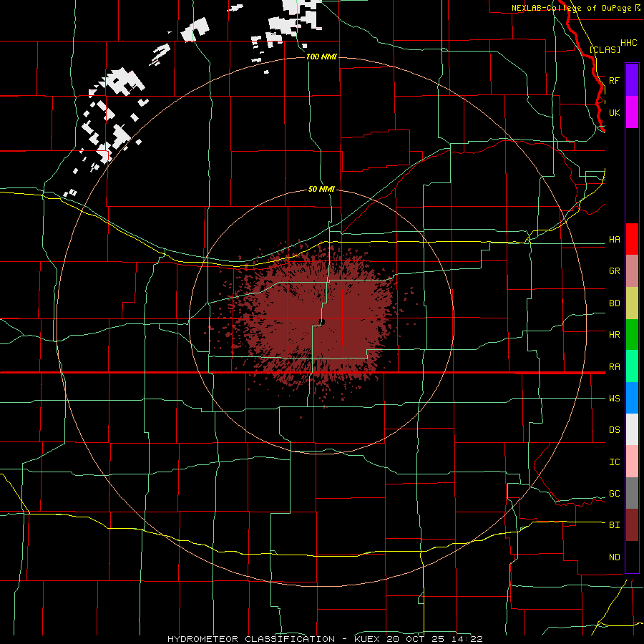Click the 'ND' legend label

615,557
